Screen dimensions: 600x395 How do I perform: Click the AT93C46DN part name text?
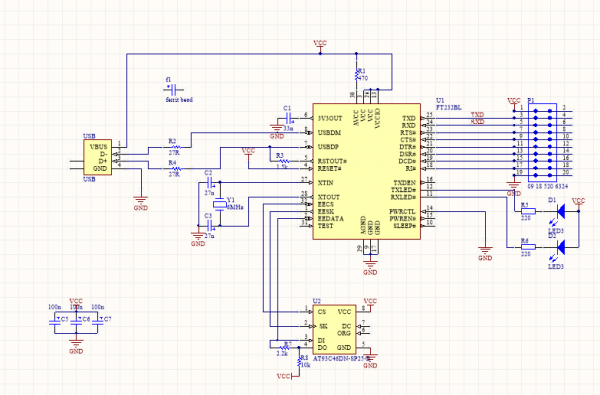[341, 359]
